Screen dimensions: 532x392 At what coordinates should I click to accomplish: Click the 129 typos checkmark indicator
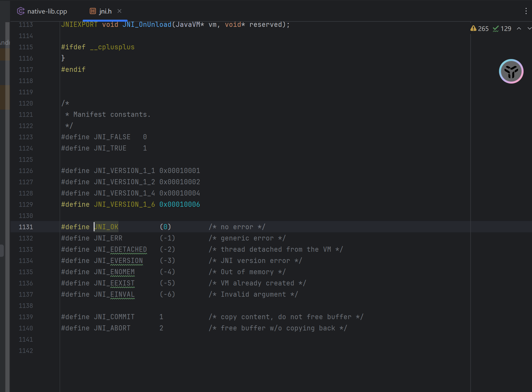coord(496,28)
